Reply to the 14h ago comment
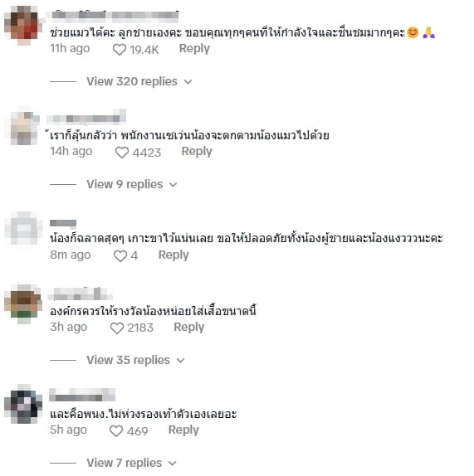Screen dimensions: 474x476 [x=197, y=151]
